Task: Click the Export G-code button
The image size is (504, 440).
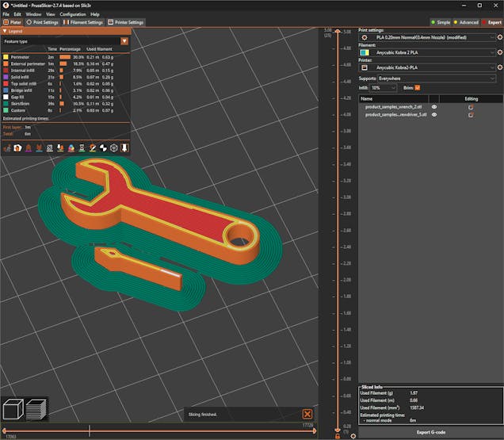Action: point(430,432)
